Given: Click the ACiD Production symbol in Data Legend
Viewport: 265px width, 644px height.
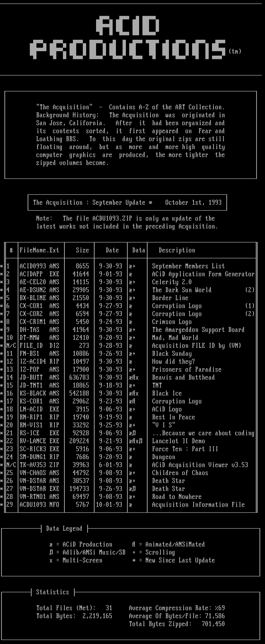Looking at the screenshot, I should click(x=51, y=545).
